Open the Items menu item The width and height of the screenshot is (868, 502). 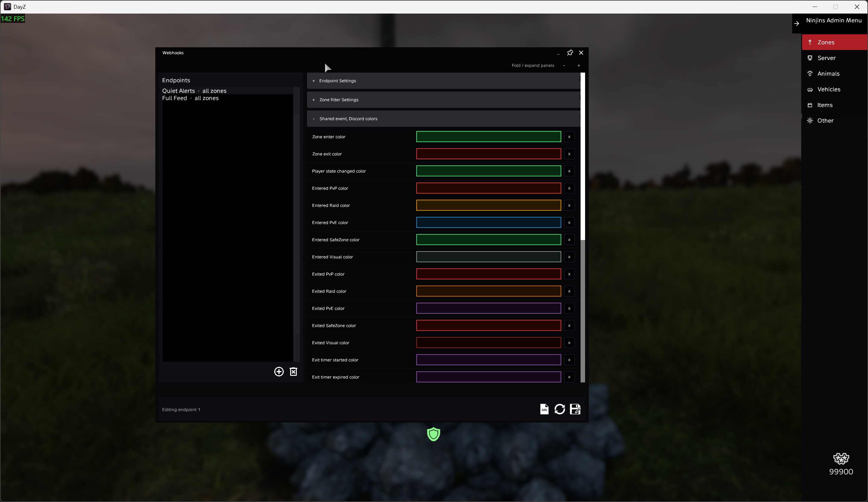(x=835, y=105)
